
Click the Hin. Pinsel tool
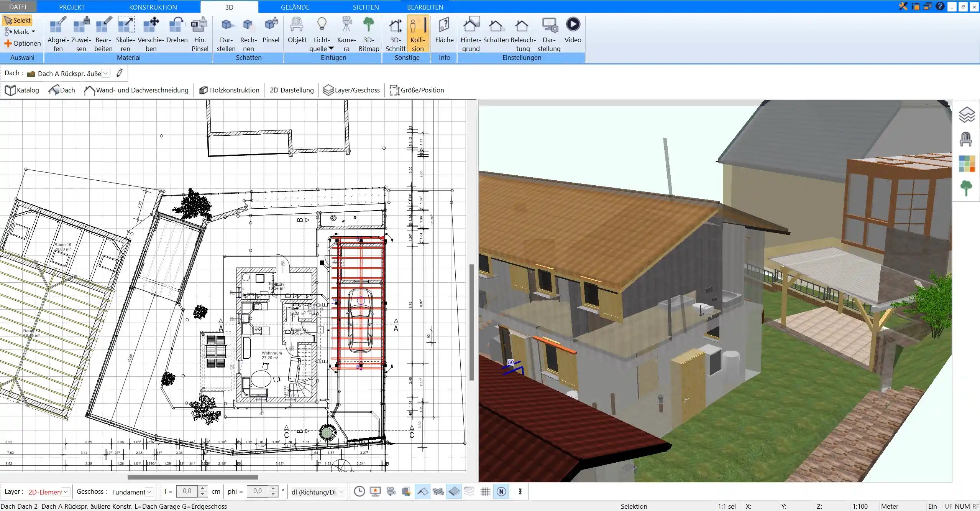(x=200, y=34)
